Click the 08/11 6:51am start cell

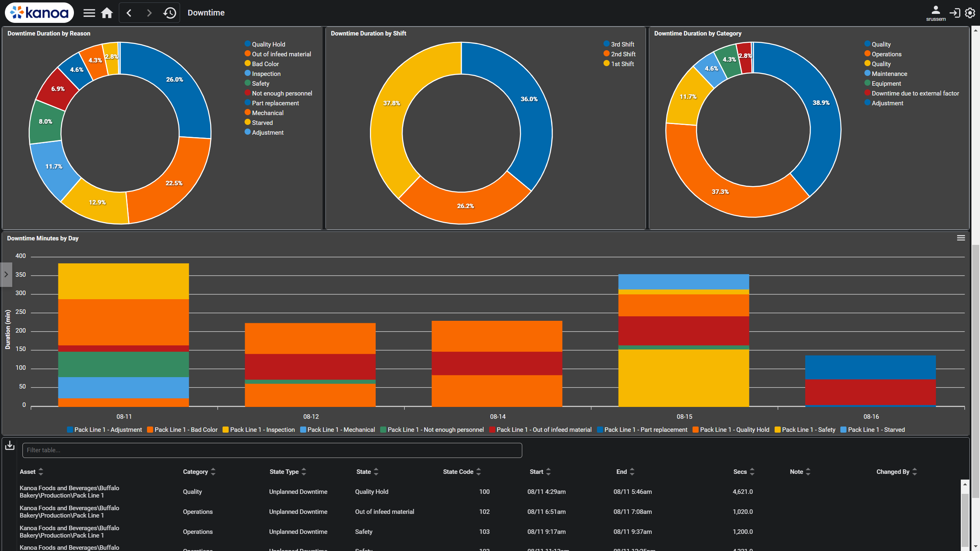[x=546, y=512]
